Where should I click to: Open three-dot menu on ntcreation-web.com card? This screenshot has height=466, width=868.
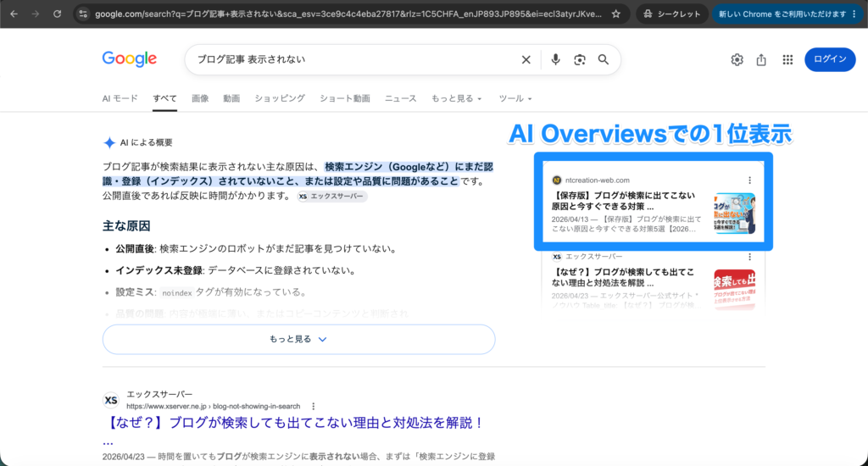[x=749, y=180]
